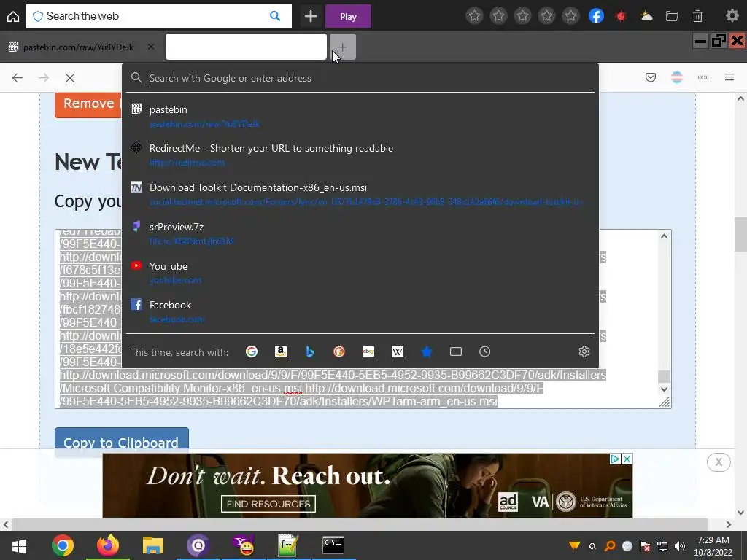Search this time with Wikipedia
Image resolution: width=747 pixels, height=560 pixels.
[x=398, y=351]
